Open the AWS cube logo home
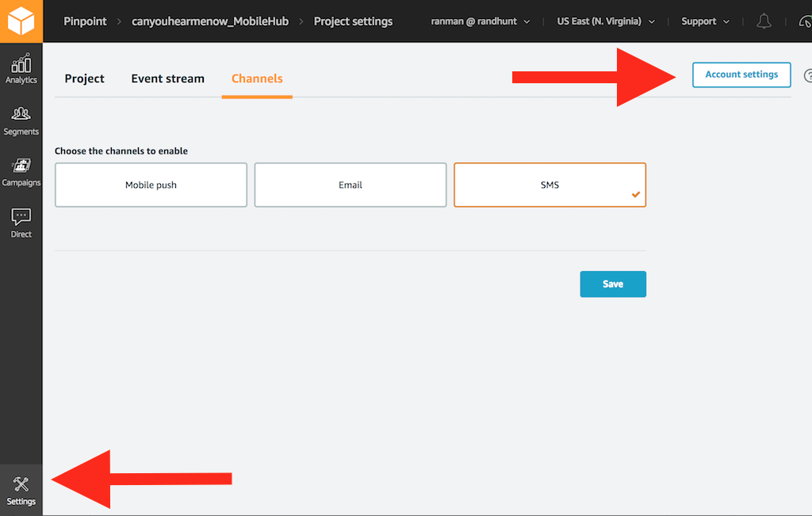 pos(21,21)
